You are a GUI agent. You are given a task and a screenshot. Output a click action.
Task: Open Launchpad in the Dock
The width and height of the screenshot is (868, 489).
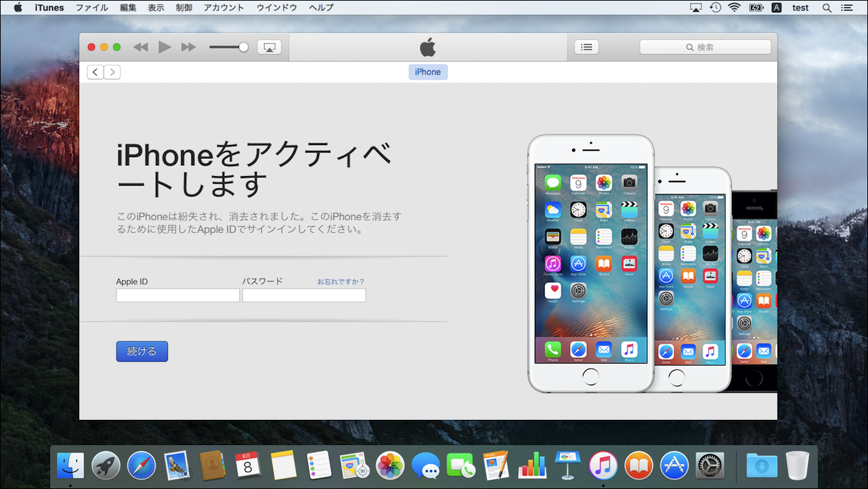(x=106, y=465)
